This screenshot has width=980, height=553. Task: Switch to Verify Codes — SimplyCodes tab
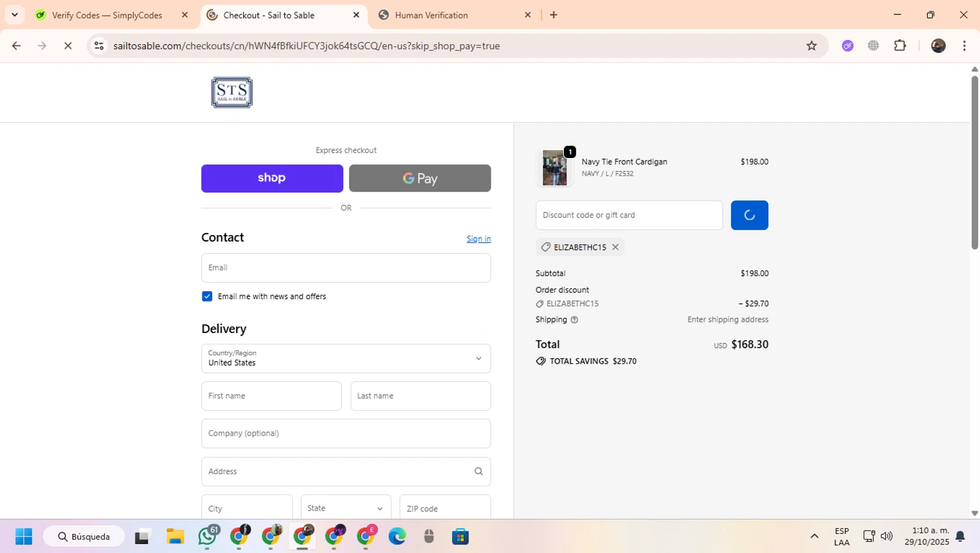coord(107,15)
